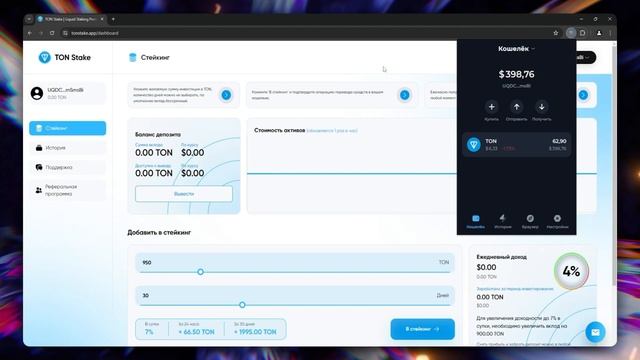Reload the page with refresh icon
640x360 pixels.
(52, 33)
